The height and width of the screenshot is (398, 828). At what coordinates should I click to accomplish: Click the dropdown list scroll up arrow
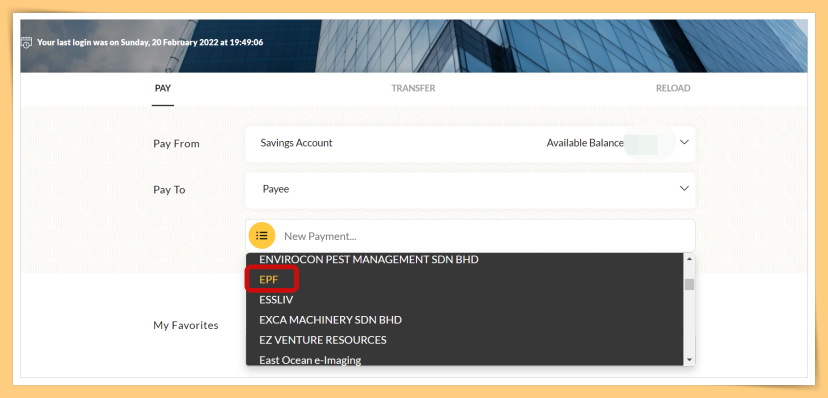(x=689, y=259)
